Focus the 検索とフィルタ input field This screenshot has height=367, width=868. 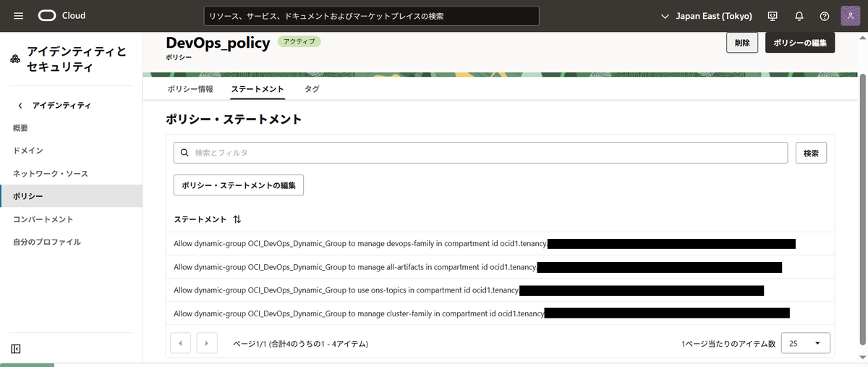coord(480,153)
